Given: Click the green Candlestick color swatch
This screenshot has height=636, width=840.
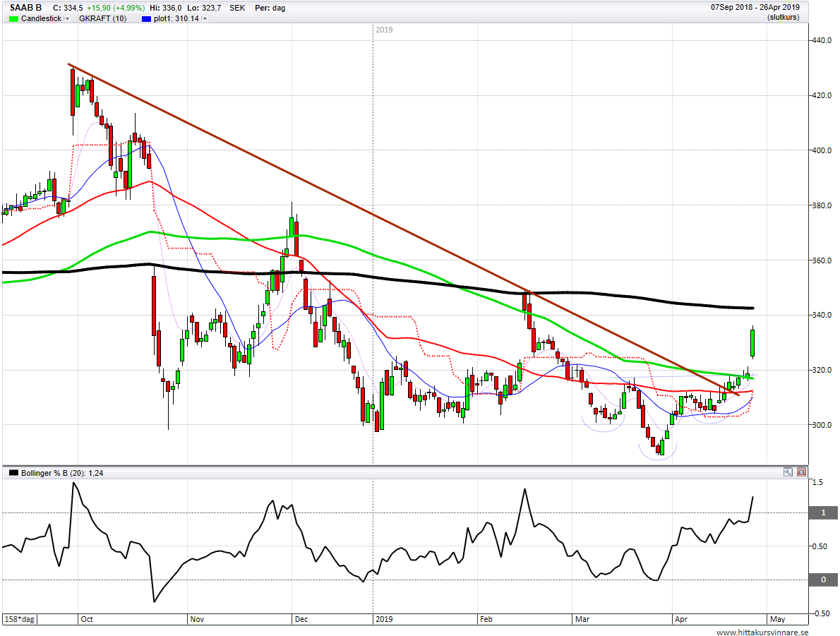Looking at the screenshot, I should [x=13, y=19].
